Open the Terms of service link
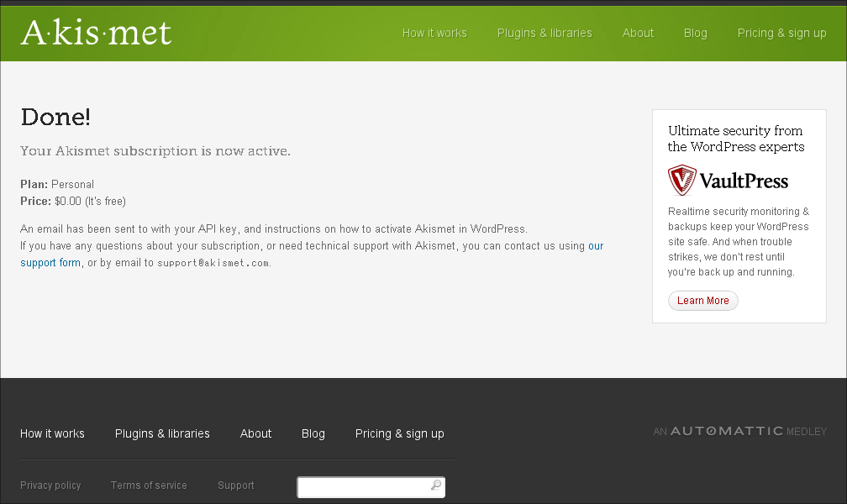This screenshot has width=847, height=504. pyautogui.click(x=149, y=485)
